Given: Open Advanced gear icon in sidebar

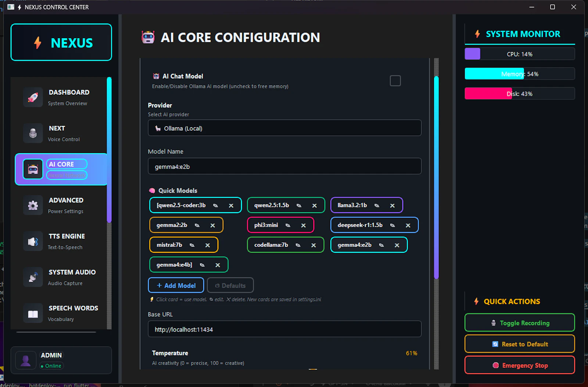Looking at the screenshot, I should point(33,205).
